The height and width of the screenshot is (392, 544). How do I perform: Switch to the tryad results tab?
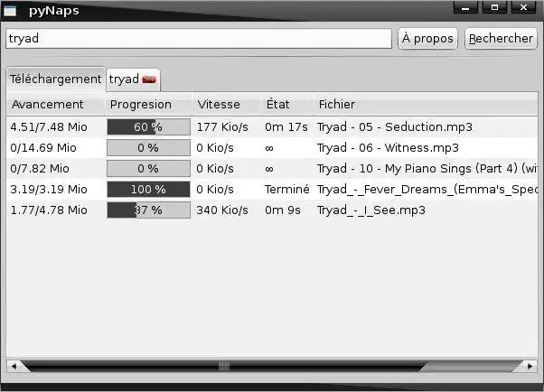pos(133,79)
